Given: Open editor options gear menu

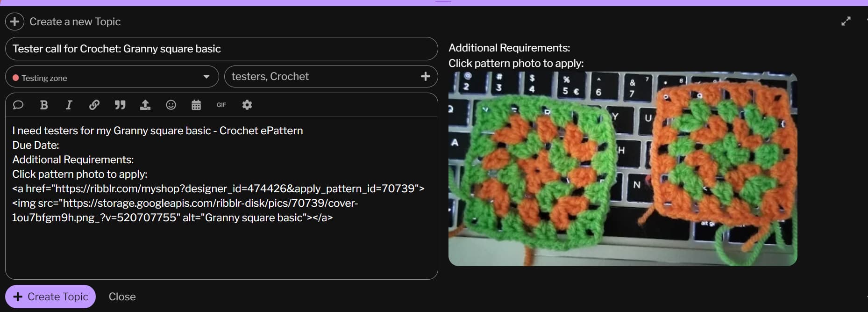Looking at the screenshot, I should tap(247, 105).
